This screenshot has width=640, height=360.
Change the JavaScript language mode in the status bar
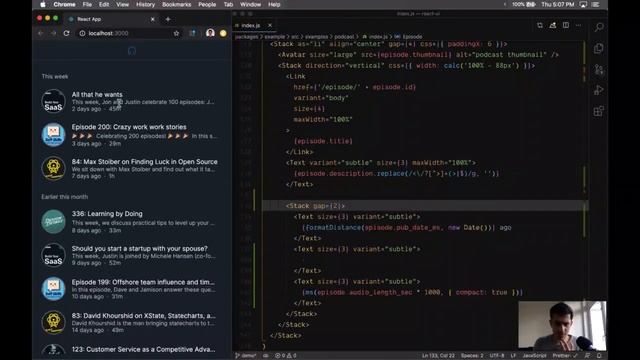point(534,356)
